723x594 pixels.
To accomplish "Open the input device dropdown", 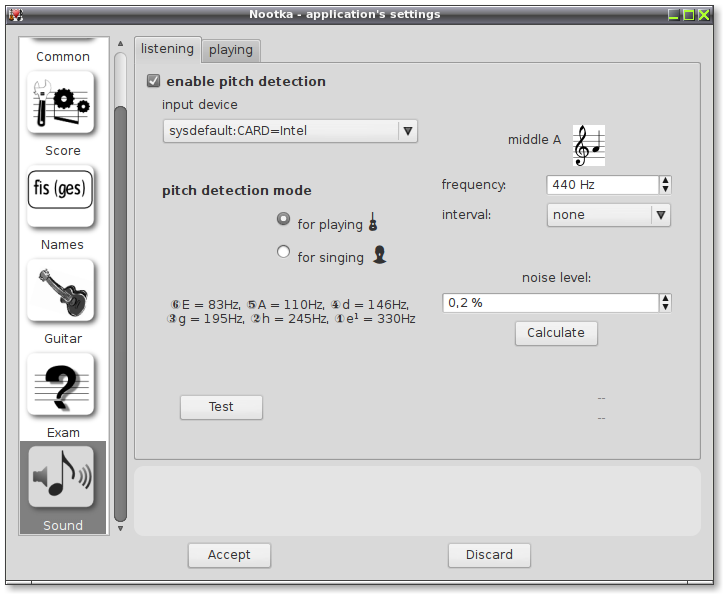I will pyautogui.click(x=290, y=131).
